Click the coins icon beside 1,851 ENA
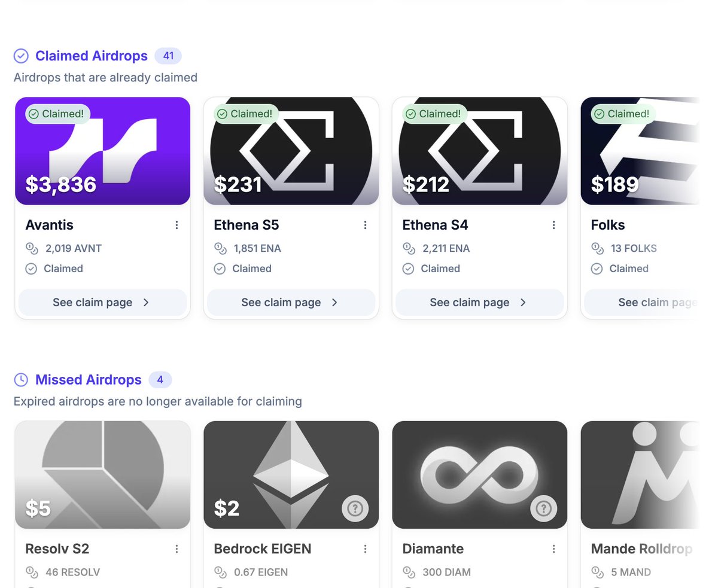The width and height of the screenshot is (718, 588). [220, 248]
